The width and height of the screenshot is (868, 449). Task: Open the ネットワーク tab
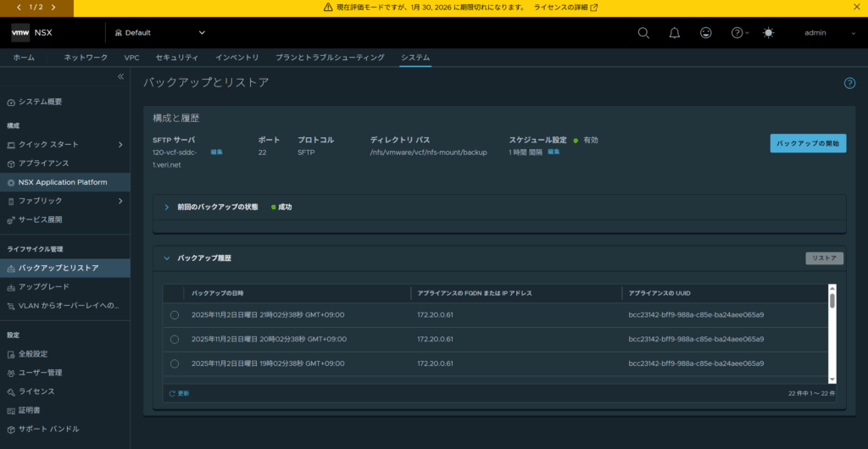tap(86, 58)
